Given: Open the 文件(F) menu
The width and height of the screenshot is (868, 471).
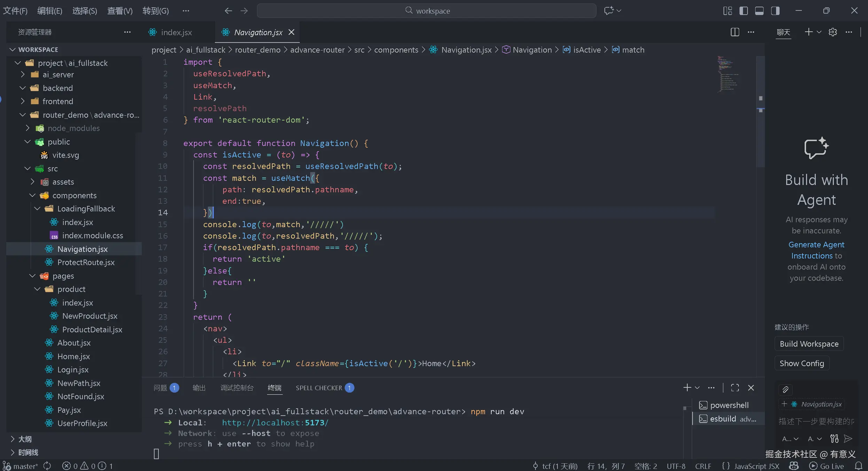Looking at the screenshot, I should click(x=15, y=11).
